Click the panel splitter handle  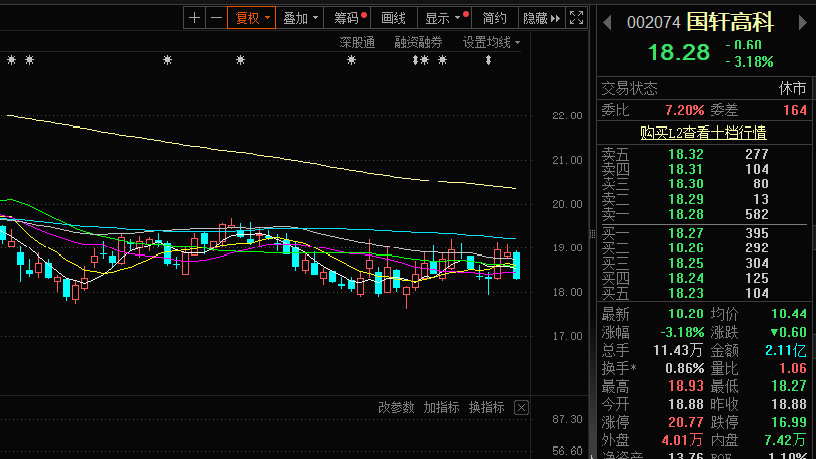592,234
